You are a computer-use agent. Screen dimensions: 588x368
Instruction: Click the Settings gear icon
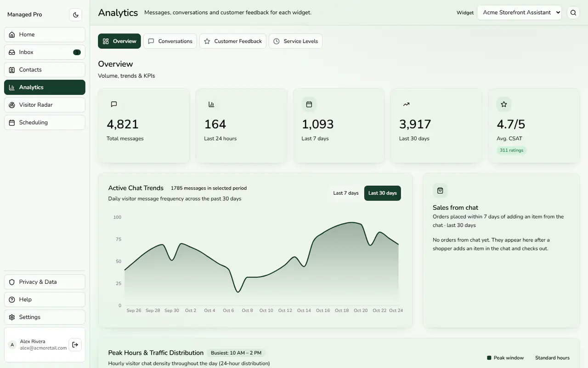pyautogui.click(x=12, y=317)
